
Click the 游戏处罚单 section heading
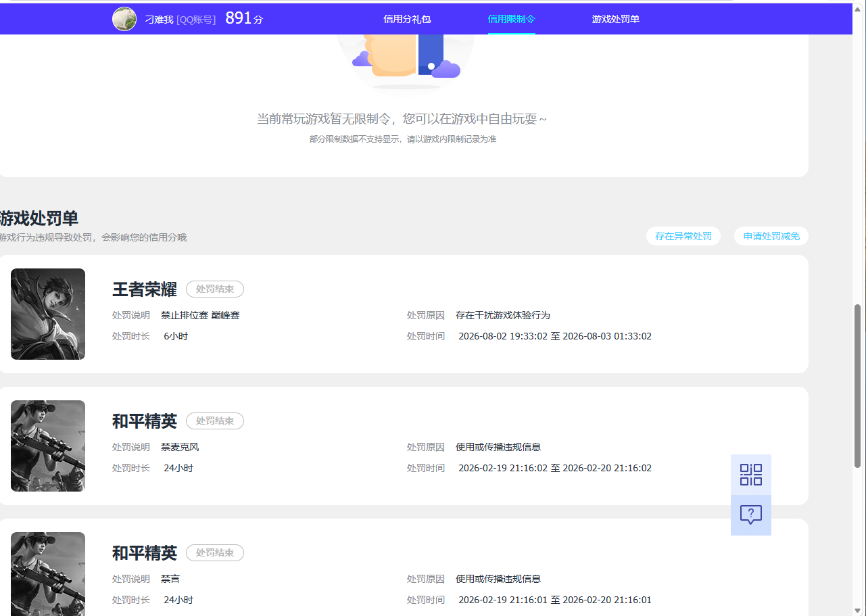pyautogui.click(x=39, y=218)
